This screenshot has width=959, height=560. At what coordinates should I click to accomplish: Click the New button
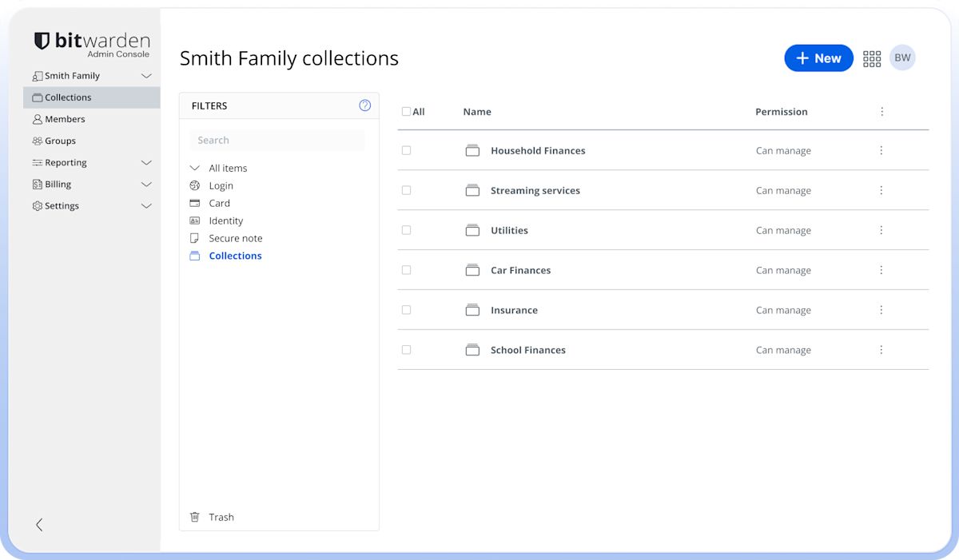[818, 58]
